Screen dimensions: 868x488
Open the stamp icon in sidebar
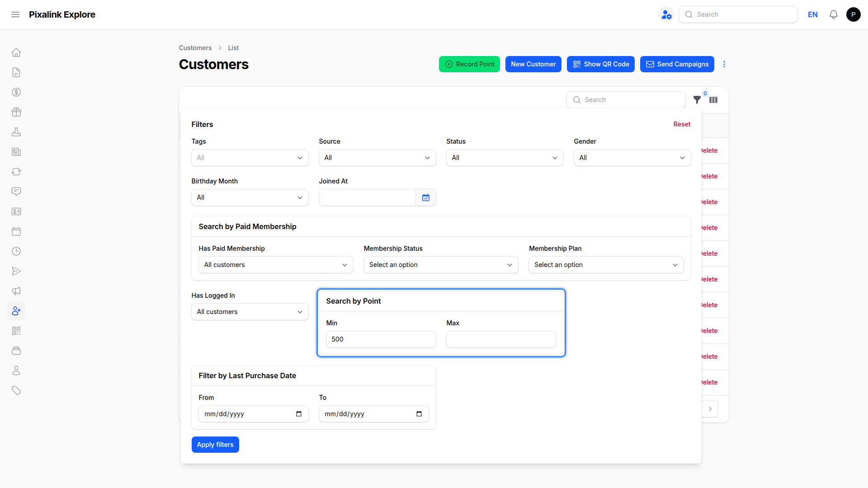coord(16,132)
